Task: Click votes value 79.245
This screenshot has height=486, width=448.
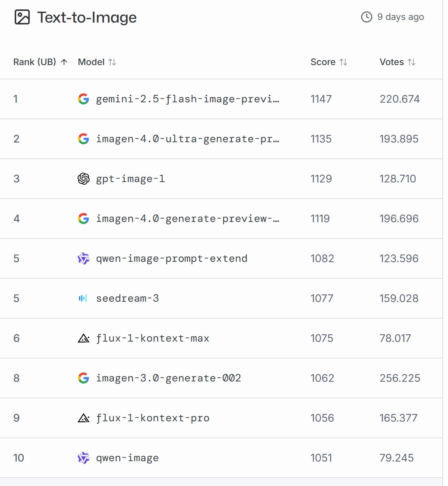Action: [396, 458]
